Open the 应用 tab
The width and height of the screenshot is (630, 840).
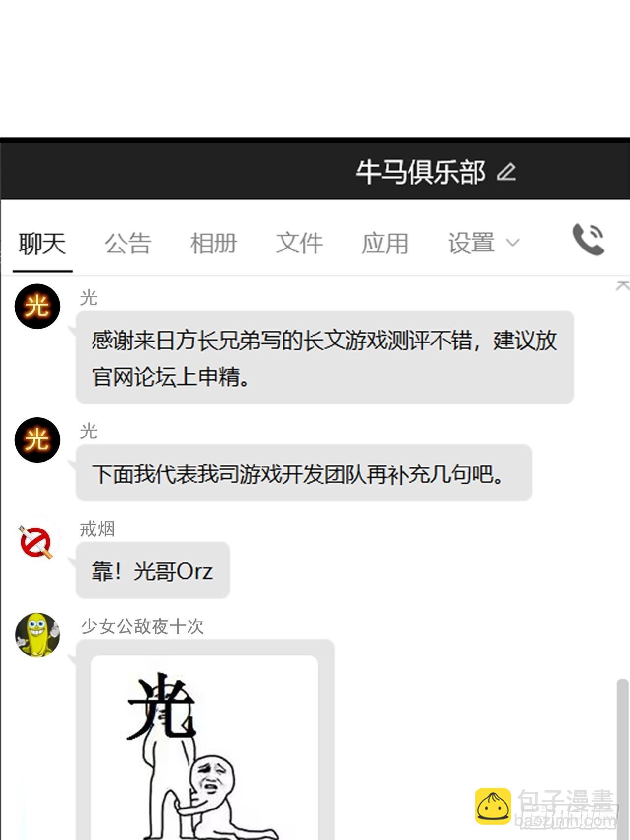pyautogui.click(x=385, y=244)
